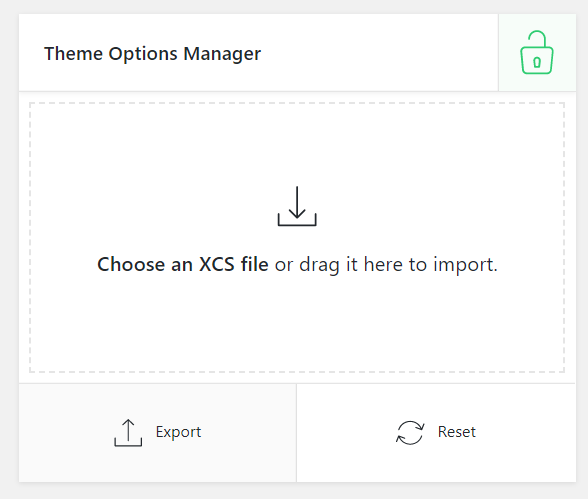Toggle the lock state of Theme Options Manager
Screen dimensions: 588x499
click(537, 52)
